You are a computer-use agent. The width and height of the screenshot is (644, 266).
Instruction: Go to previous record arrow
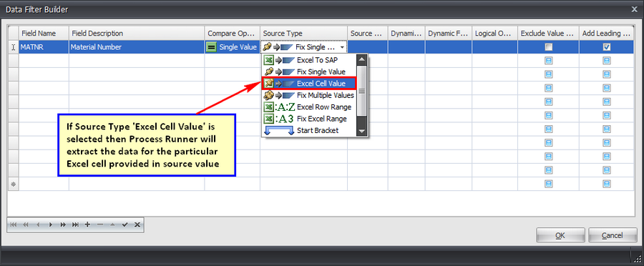point(38,225)
